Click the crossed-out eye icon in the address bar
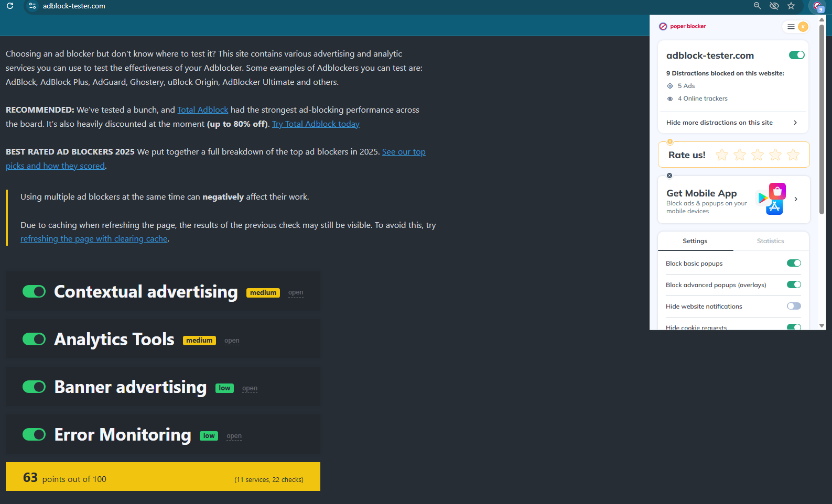 point(774,6)
